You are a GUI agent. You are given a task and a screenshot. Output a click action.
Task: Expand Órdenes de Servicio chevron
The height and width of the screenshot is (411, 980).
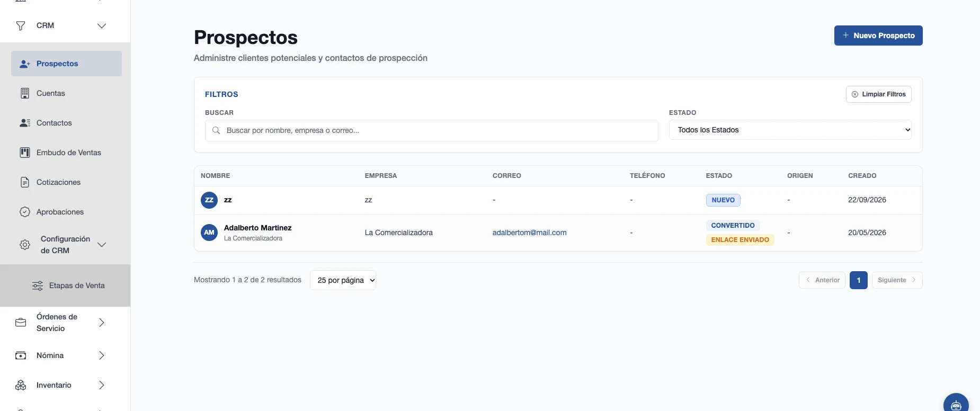click(102, 323)
